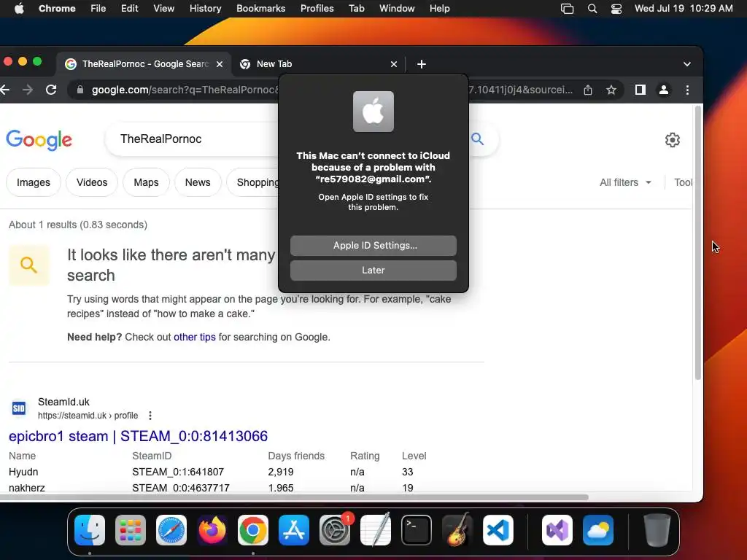Click the Google logo
The width and height of the screenshot is (747, 560).
point(39,139)
